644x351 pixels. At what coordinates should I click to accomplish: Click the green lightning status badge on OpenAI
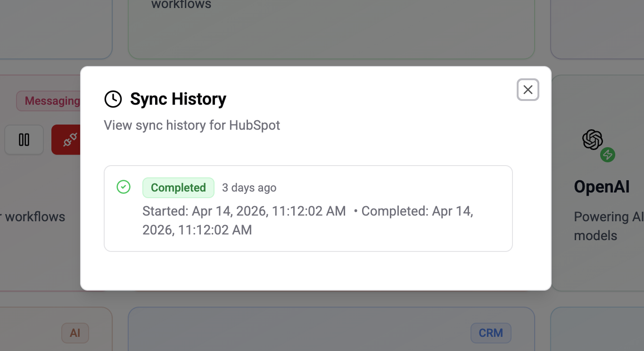coord(608,154)
